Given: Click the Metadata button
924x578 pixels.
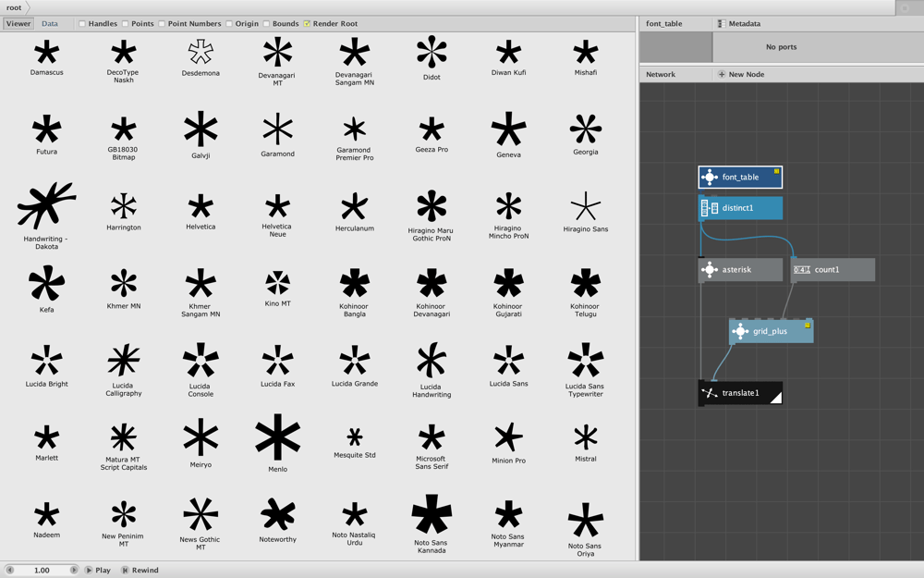Looking at the screenshot, I should (x=739, y=24).
